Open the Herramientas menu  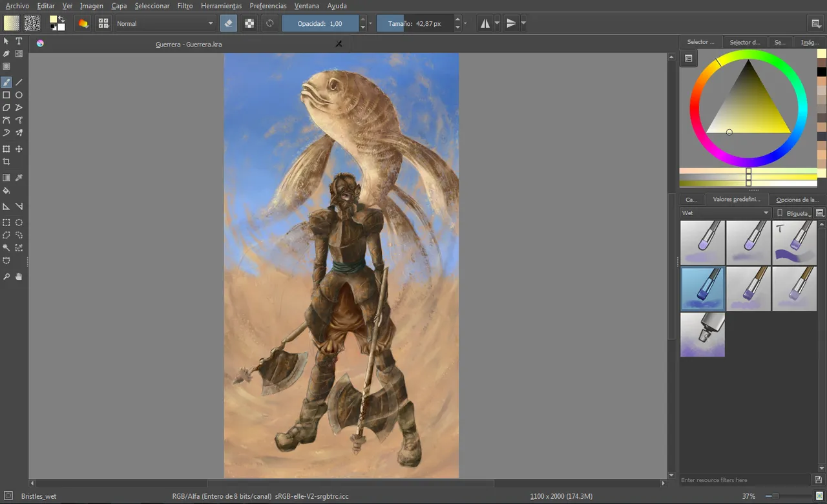221,6
